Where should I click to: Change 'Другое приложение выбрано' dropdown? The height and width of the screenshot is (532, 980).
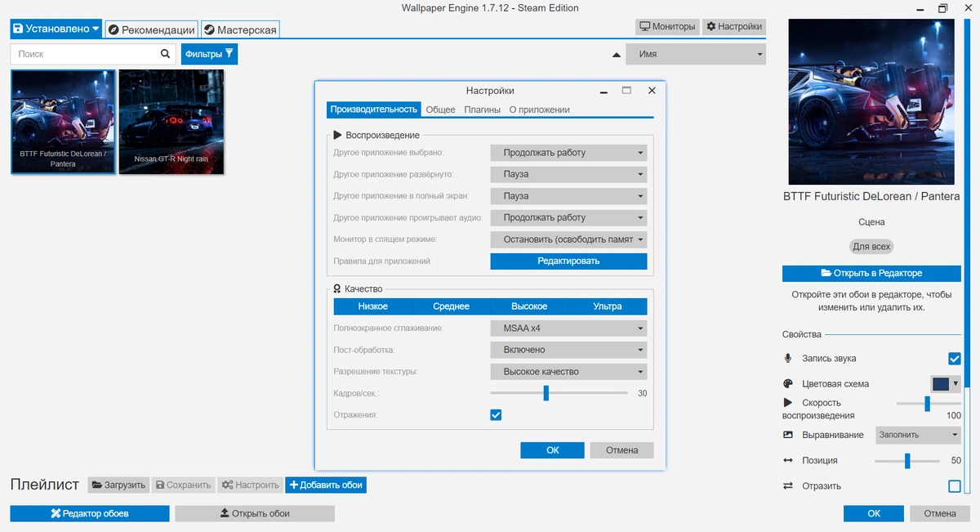pyautogui.click(x=568, y=153)
